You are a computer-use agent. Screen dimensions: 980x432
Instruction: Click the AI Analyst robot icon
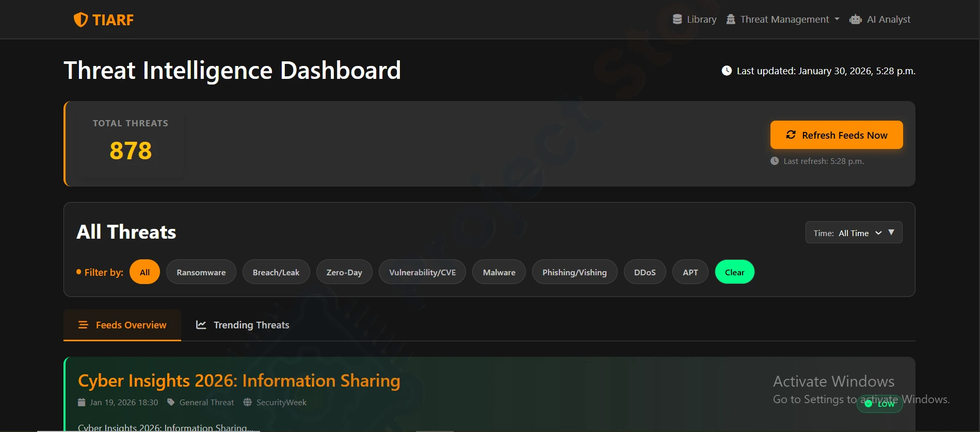tap(855, 20)
